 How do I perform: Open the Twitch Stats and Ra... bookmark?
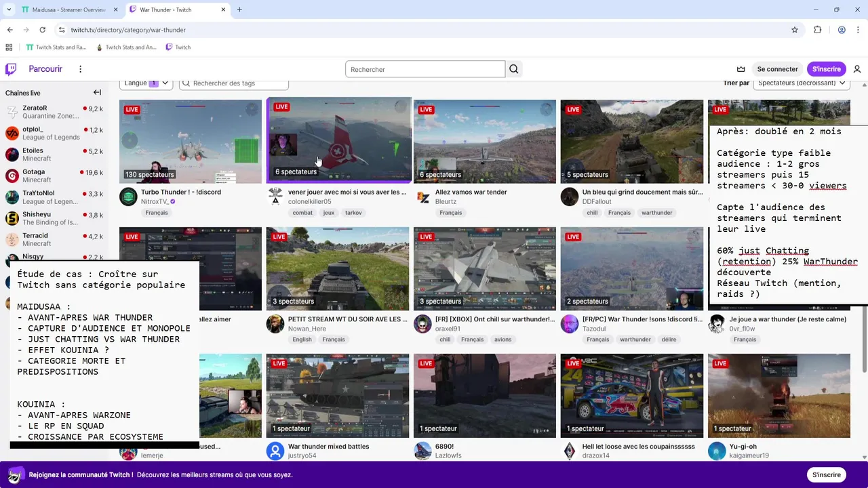click(x=56, y=47)
